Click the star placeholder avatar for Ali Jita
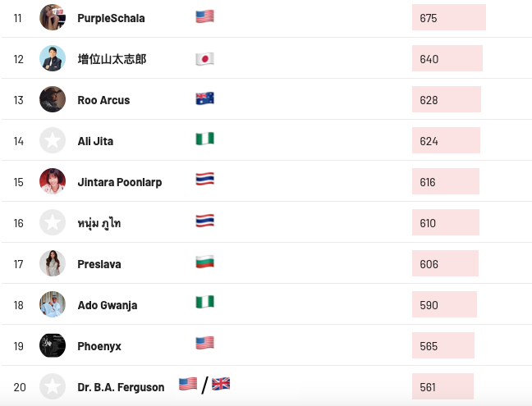The image size is (532, 406). (53, 140)
